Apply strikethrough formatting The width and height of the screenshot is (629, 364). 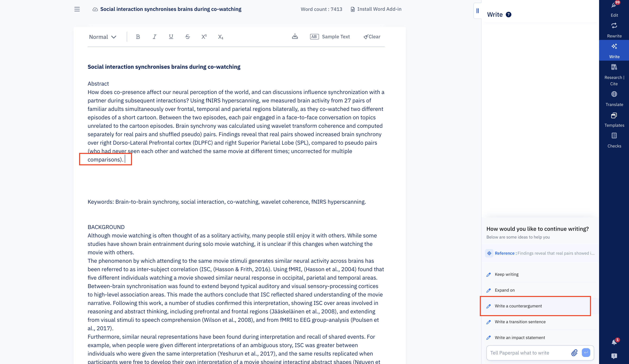(187, 37)
